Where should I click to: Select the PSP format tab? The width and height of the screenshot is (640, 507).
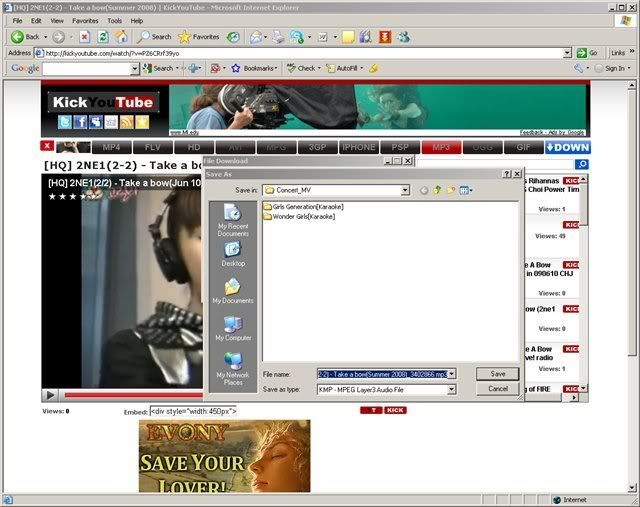(400, 147)
